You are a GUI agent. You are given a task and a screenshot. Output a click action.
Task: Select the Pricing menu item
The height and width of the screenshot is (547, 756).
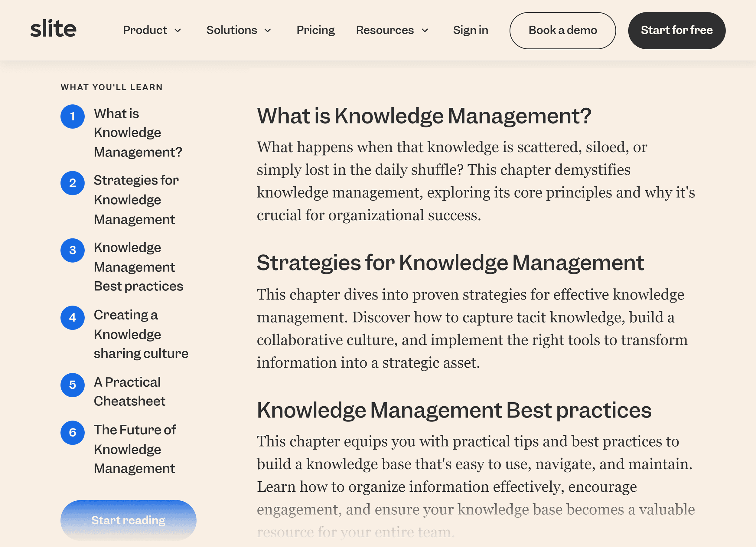pos(315,30)
